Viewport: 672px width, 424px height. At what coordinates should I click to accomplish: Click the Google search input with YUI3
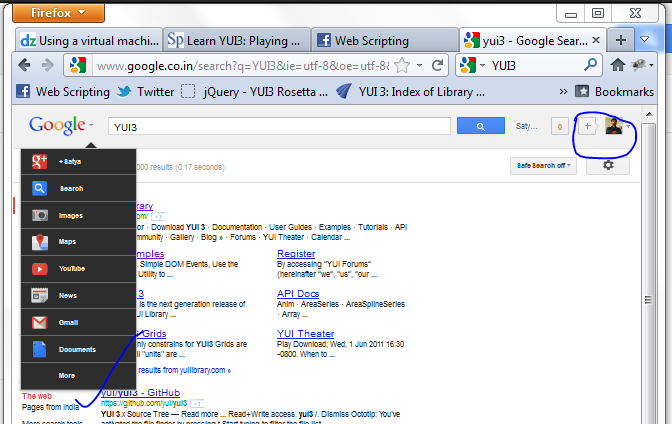coord(279,127)
